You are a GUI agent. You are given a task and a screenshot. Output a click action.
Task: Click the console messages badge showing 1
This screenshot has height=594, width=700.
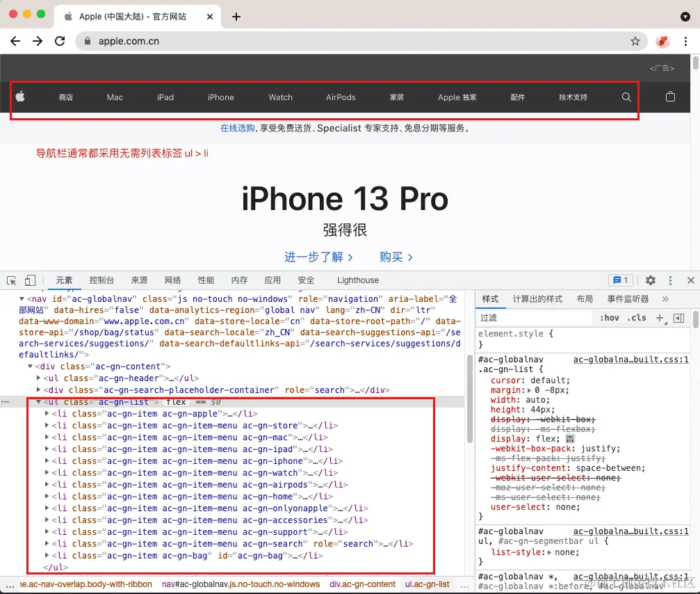[x=621, y=280]
